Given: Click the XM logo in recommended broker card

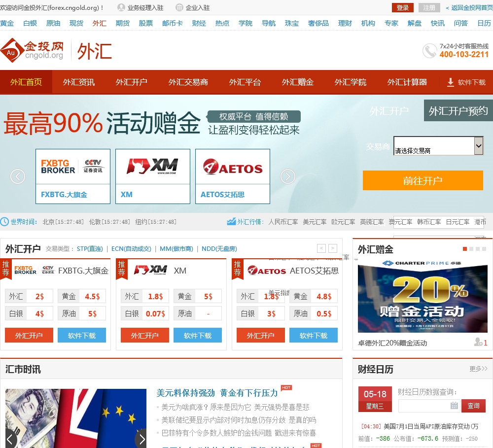Looking at the screenshot, I should tap(150, 271).
